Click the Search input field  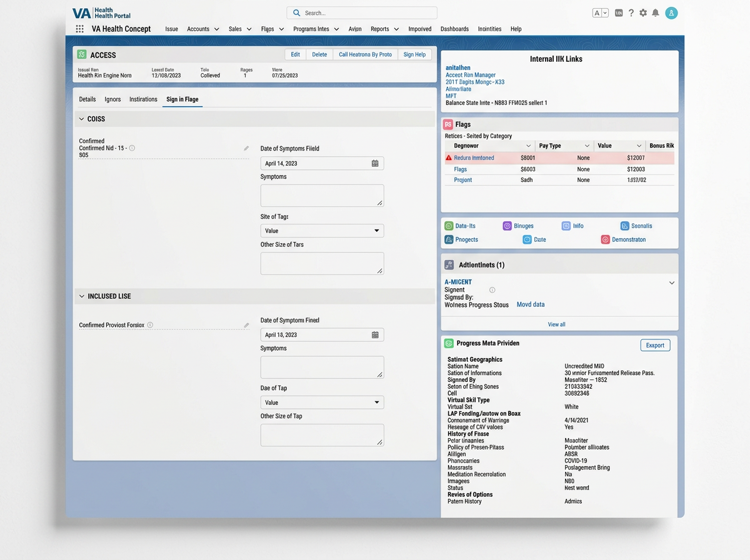[x=362, y=12]
